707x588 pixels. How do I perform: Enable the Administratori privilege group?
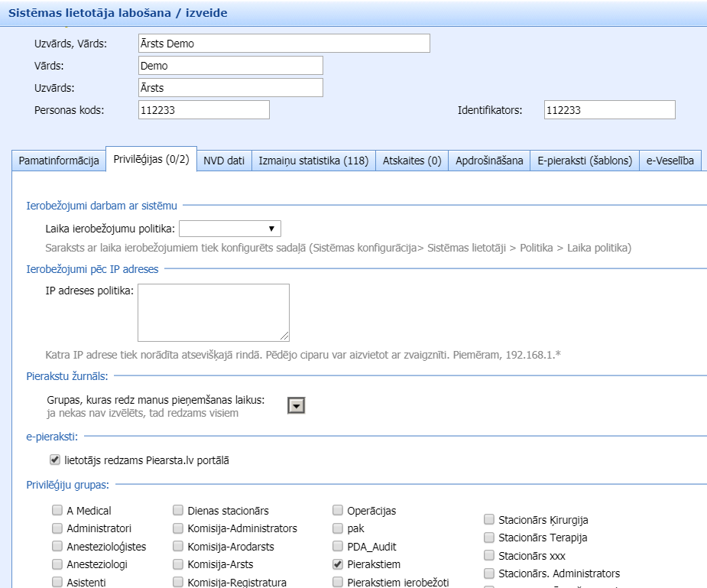tap(57, 528)
